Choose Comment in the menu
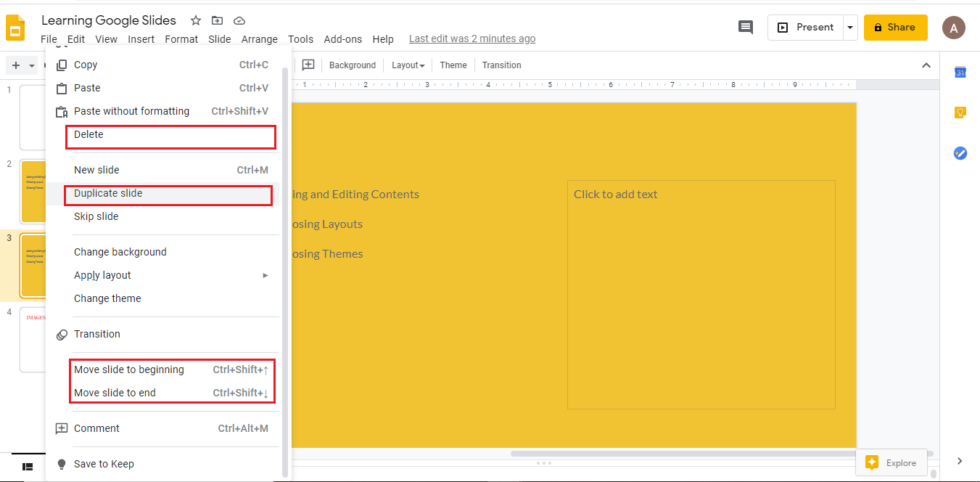The width and height of the screenshot is (980, 482). coord(162,428)
